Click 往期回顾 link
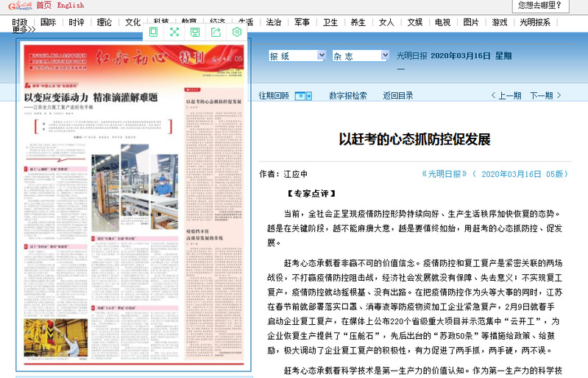This screenshot has width=588, height=378. point(274,96)
